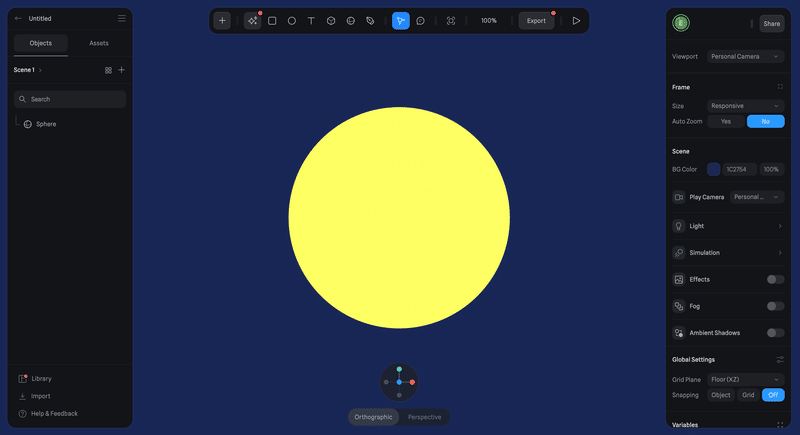
Task: Click the red X axis on gizmo
Action: [x=412, y=382]
